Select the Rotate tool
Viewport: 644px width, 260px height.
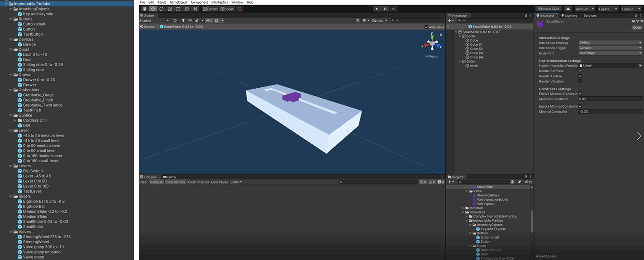(162, 9)
